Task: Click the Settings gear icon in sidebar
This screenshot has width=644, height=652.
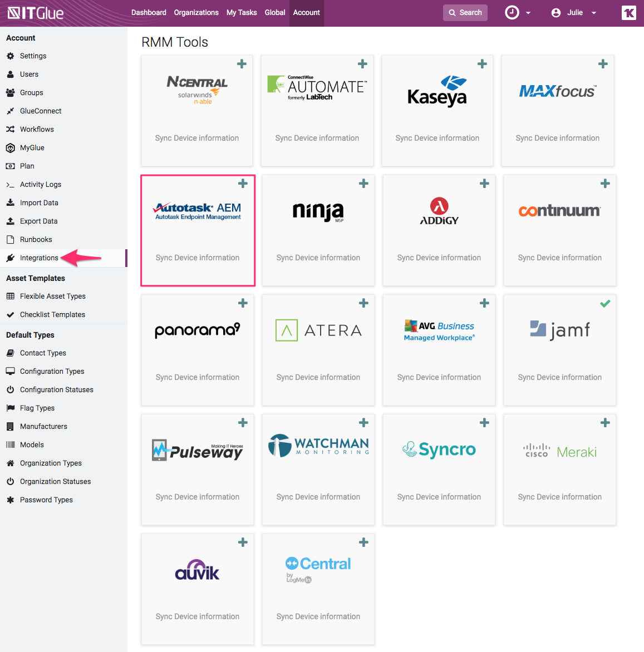Action: click(11, 56)
